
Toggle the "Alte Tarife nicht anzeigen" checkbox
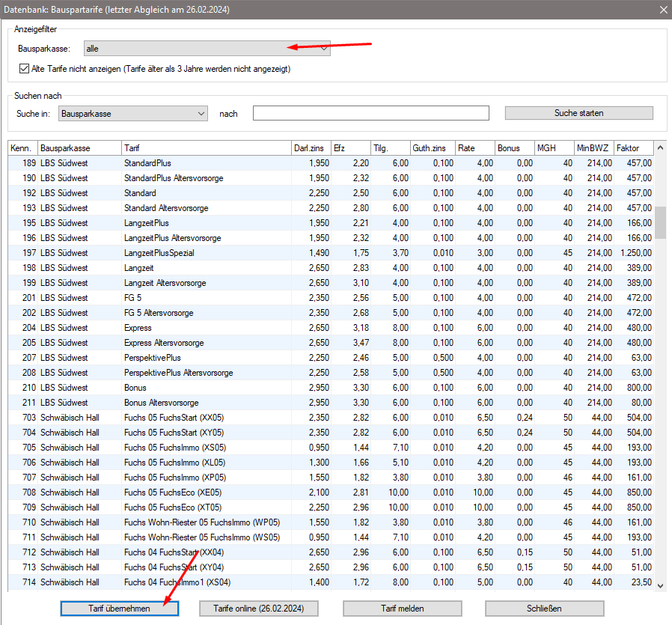click(25, 69)
